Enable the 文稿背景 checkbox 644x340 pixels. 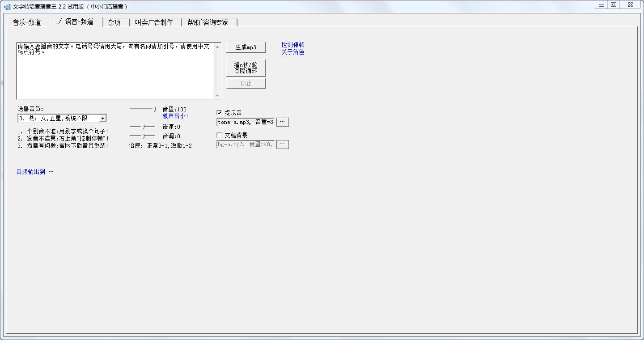coord(219,135)
